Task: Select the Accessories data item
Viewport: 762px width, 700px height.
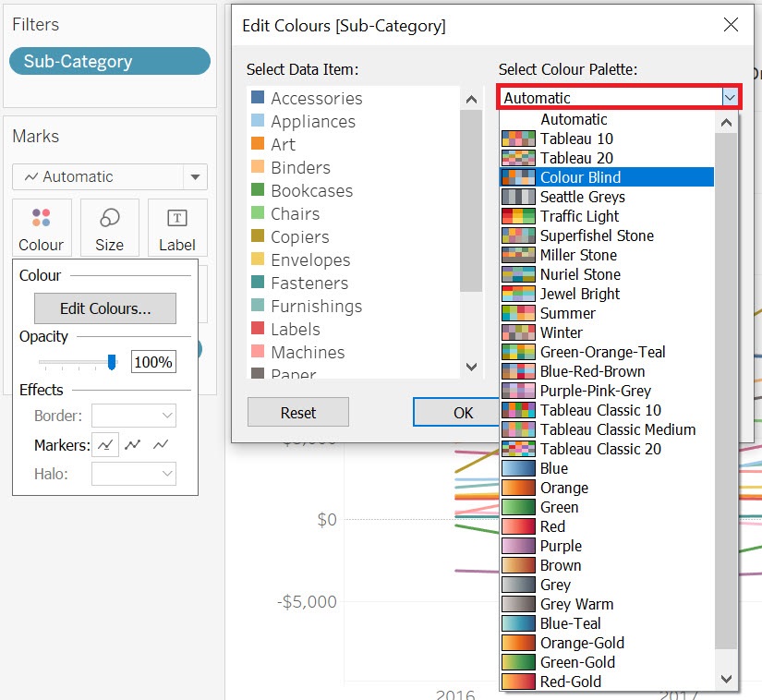Action: 355,98
